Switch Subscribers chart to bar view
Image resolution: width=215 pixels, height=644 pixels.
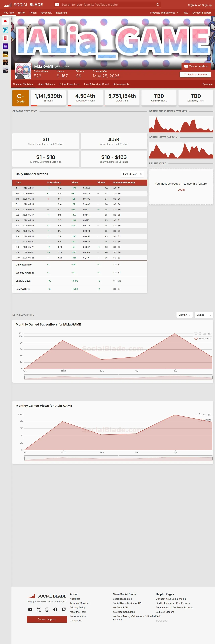pyautogui.click(x=209, y=334)
